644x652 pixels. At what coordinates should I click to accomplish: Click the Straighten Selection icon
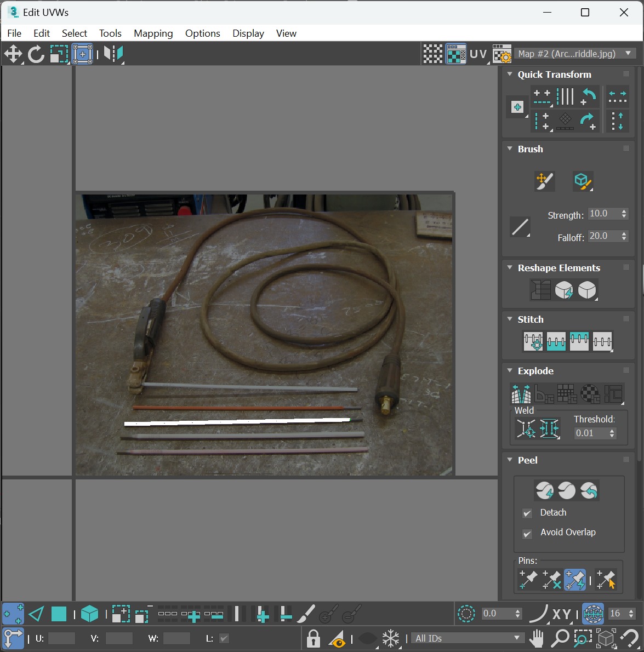click(x=540, y=290)
